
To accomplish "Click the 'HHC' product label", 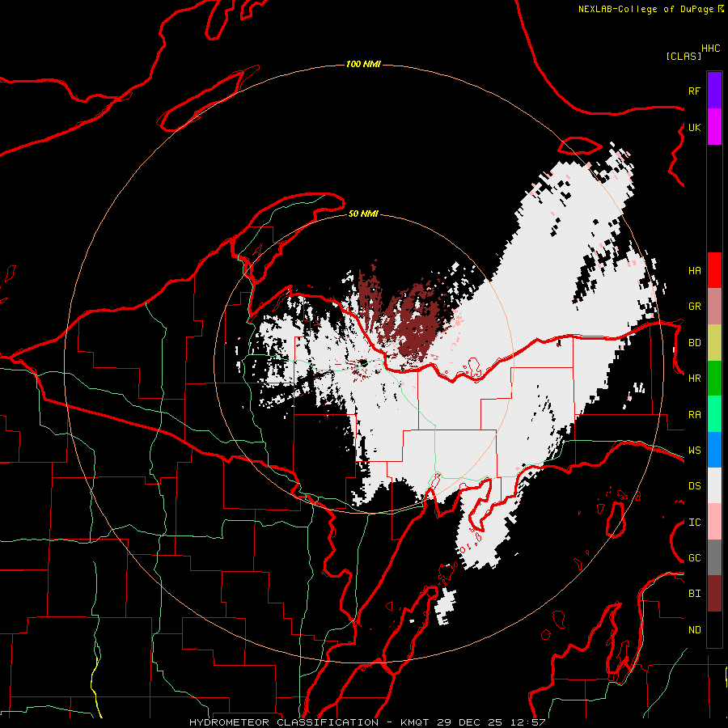I will pos(711,49).
